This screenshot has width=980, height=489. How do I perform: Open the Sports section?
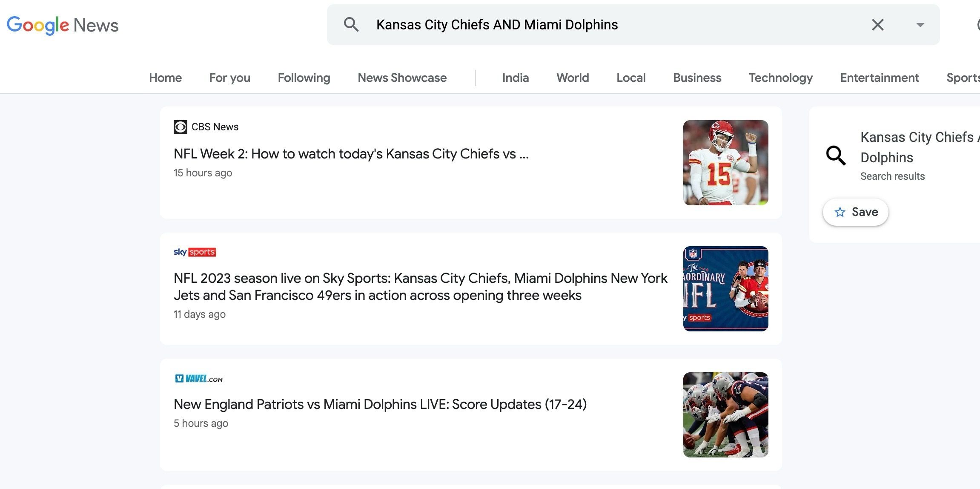(963, 78)
